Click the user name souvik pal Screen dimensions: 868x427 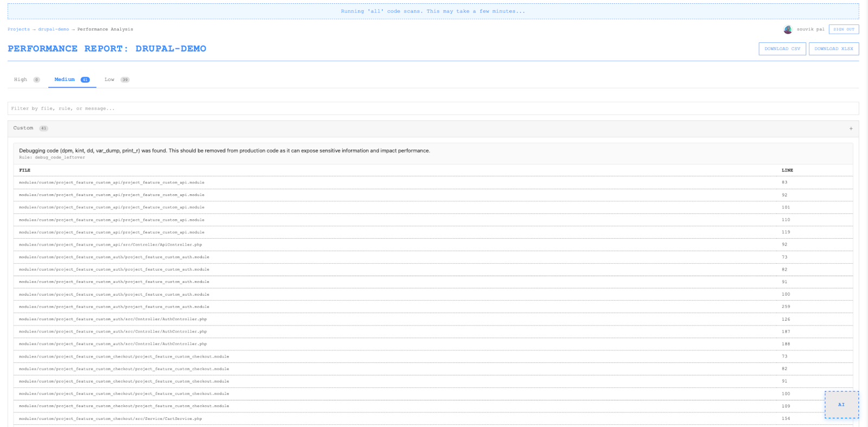click(x=810, y=29)
